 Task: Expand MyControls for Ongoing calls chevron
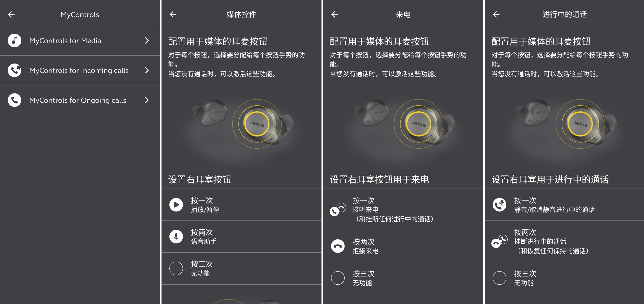coord(147,100)
